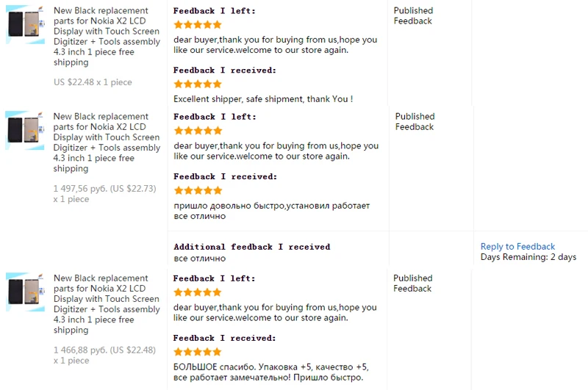Click the 'Days Remaining: 2 days' text

[528, 257]
